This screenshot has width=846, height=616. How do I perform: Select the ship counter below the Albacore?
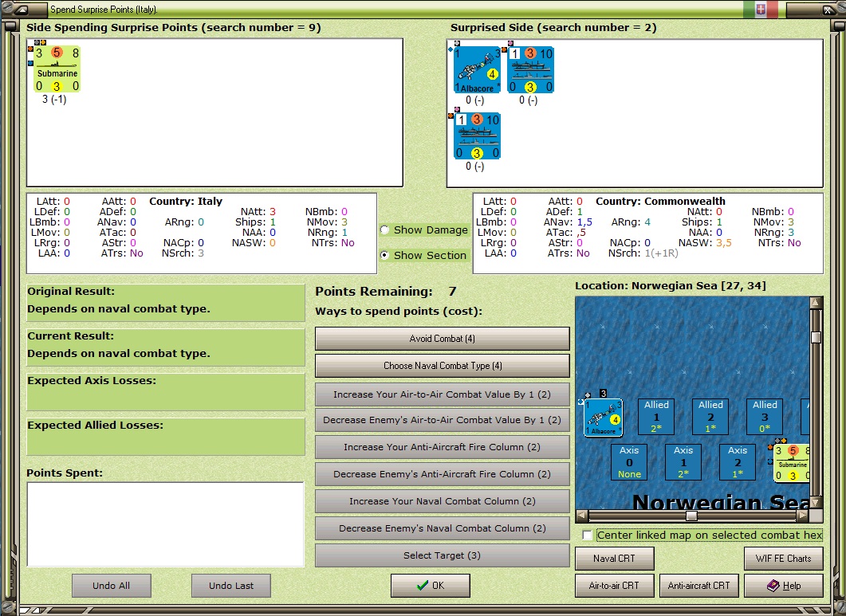coord(478,136)
